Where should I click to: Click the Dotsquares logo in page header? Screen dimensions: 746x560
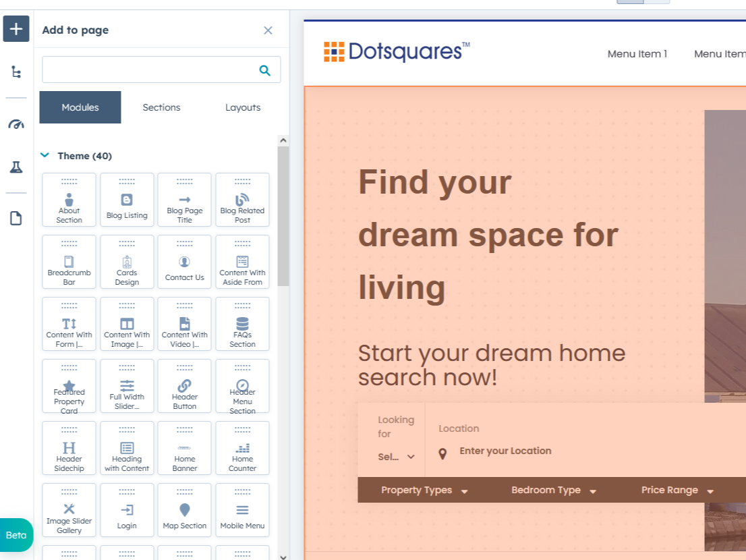[x=397, y=51]
